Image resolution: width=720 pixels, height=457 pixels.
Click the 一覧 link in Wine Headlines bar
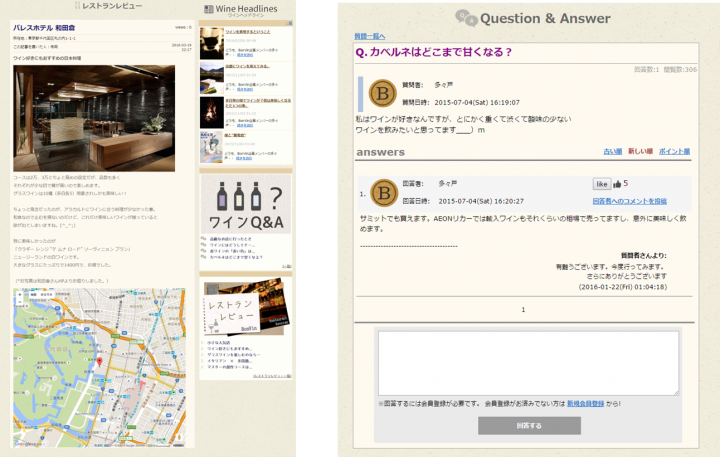pyautogui.click(x=289, y=23)
